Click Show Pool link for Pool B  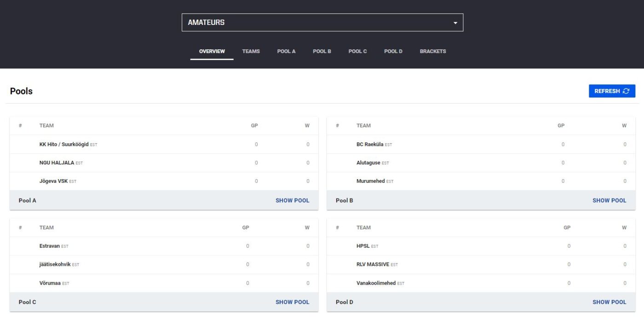point(609,200)
